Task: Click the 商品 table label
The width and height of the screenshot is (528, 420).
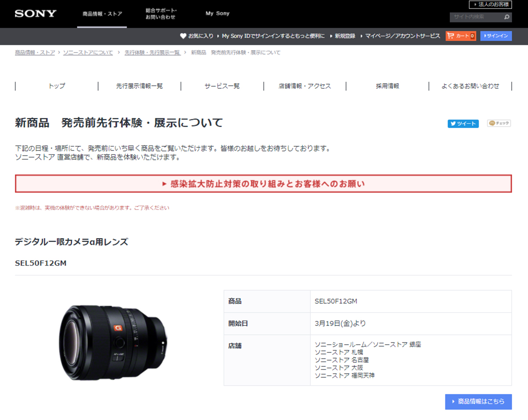Action: [235, 302]
